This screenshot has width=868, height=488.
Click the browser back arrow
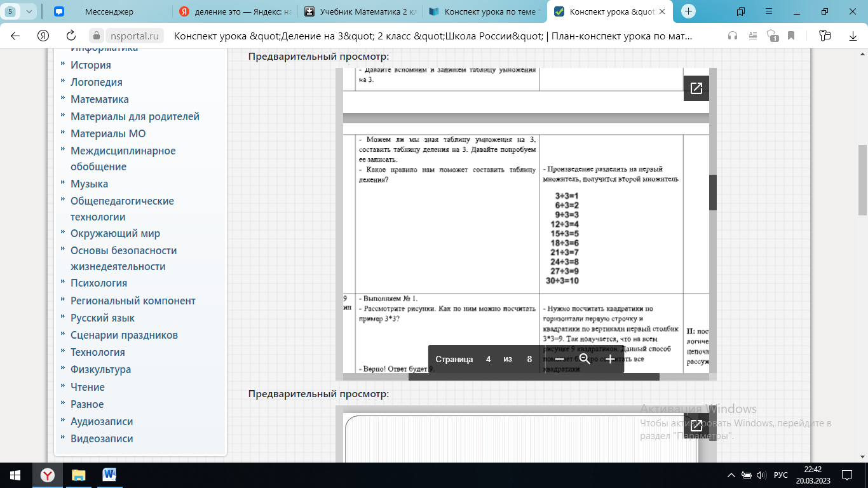15,36
